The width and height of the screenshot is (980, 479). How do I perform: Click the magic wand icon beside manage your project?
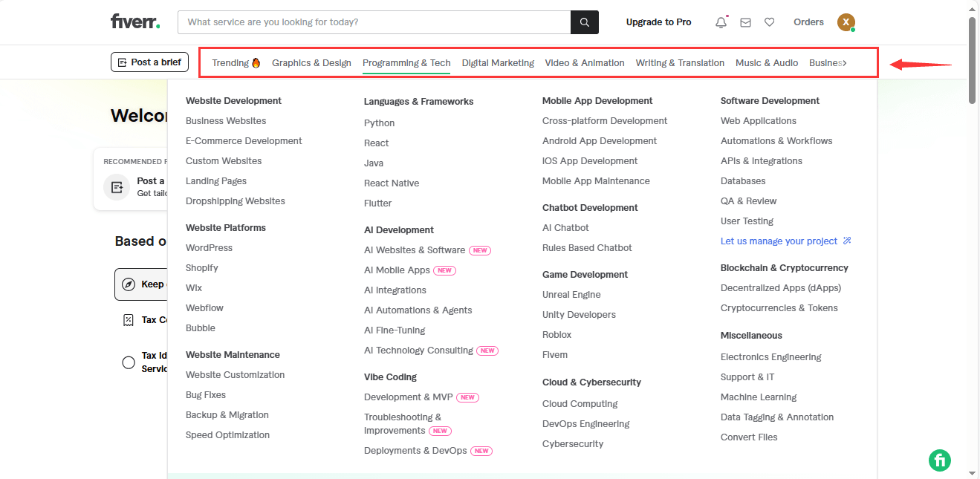pos(847,241)
